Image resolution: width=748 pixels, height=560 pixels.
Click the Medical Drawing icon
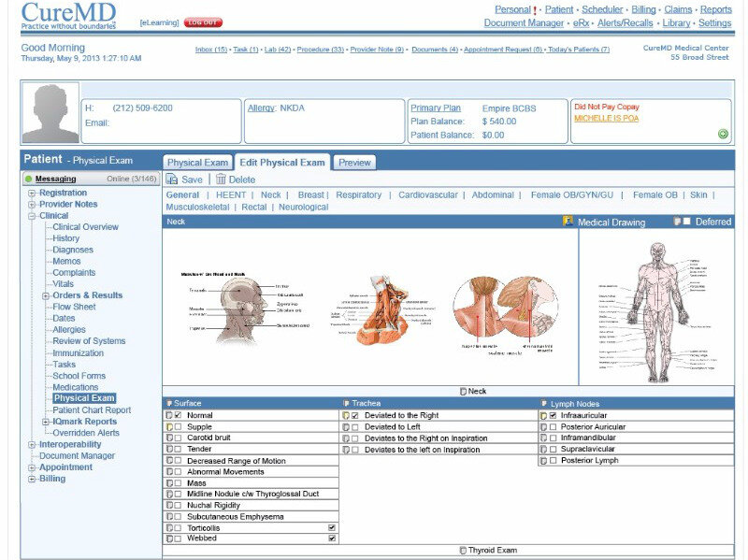568,222
